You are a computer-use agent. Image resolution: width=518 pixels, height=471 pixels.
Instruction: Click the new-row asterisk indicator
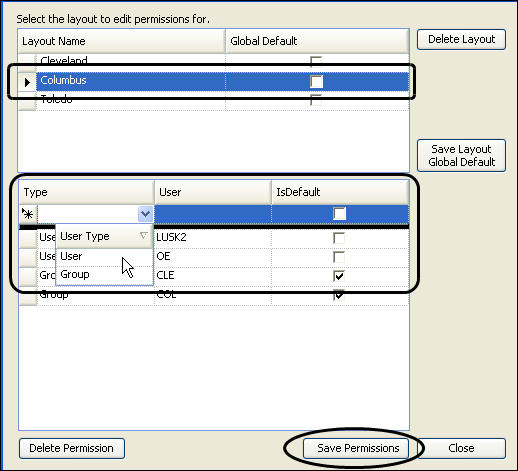coord(28,214)
